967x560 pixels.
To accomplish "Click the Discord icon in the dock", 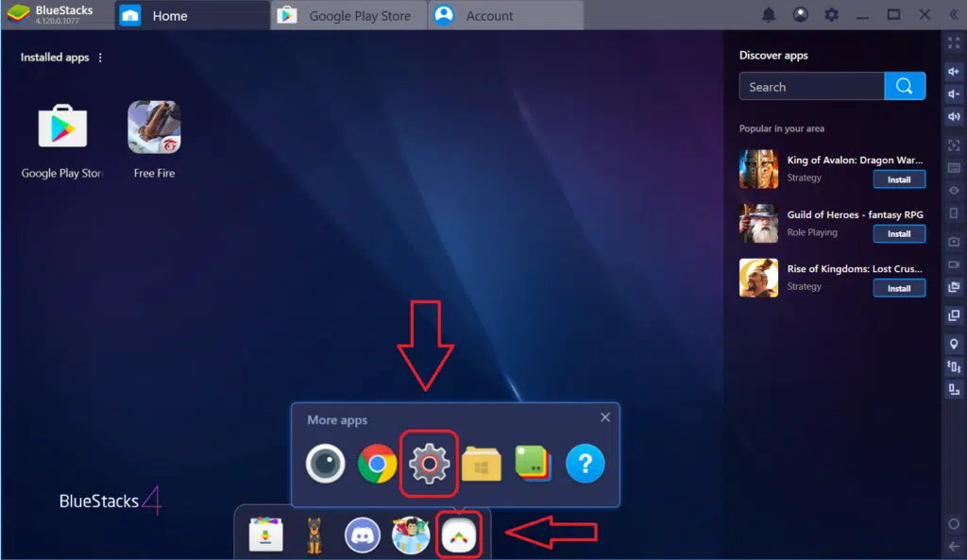I will 362,535.
